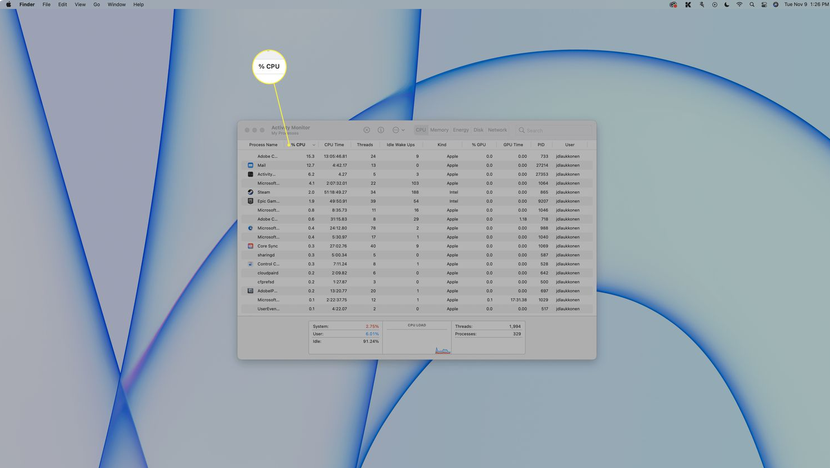The width and height of the screenshot is (830, 468).
Task: Open the File menu
Action: [x=47, y=4]
